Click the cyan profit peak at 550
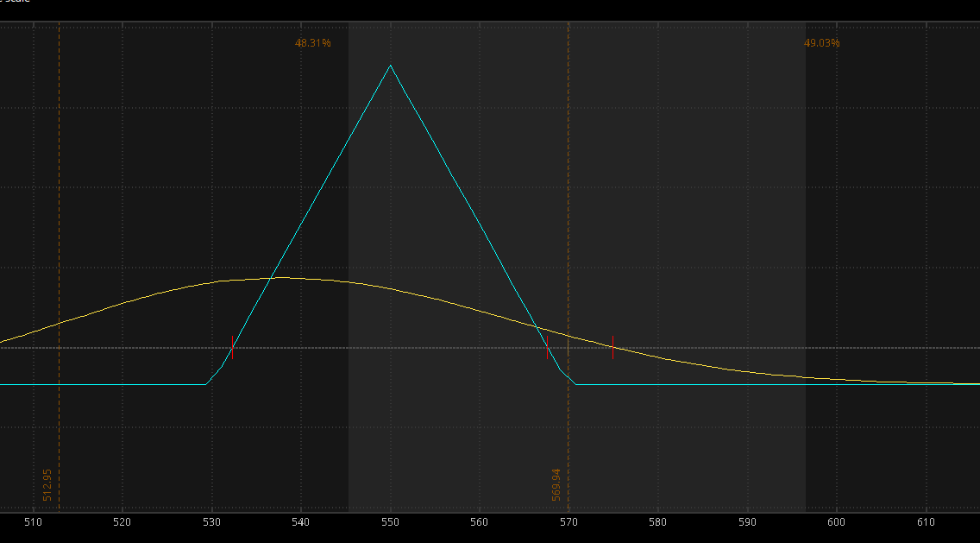980x543 pixels. point(391,65)
